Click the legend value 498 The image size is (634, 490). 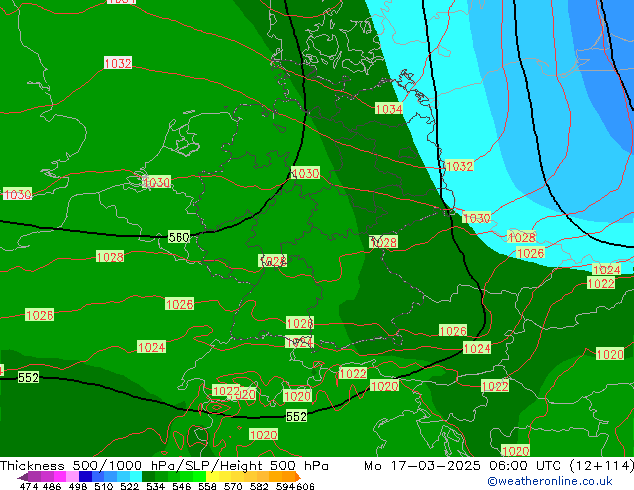point(78,486)
